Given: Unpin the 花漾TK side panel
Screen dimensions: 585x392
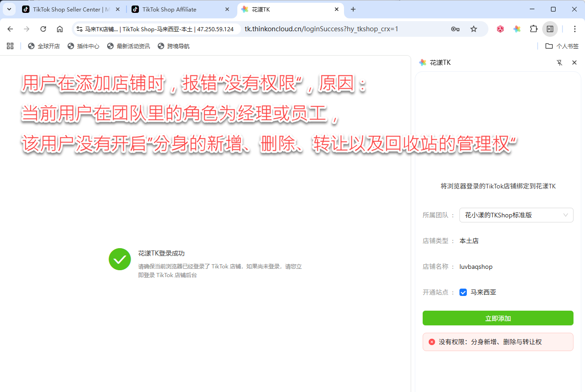Looking at the screenshot, I should (560, 62).
